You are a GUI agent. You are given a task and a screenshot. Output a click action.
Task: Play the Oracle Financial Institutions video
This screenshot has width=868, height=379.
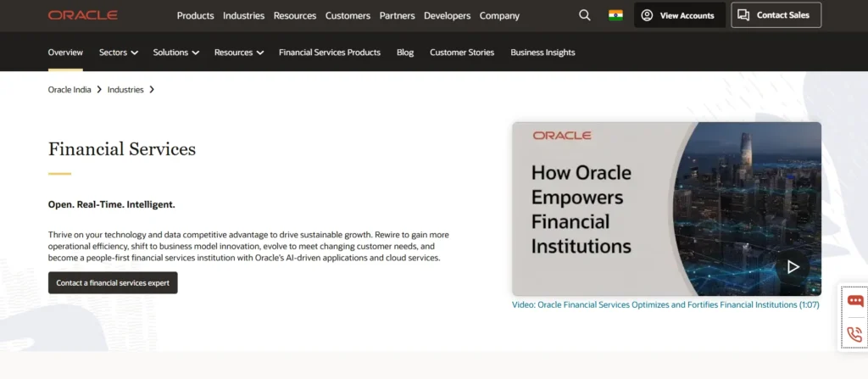(x=793, y=267)
